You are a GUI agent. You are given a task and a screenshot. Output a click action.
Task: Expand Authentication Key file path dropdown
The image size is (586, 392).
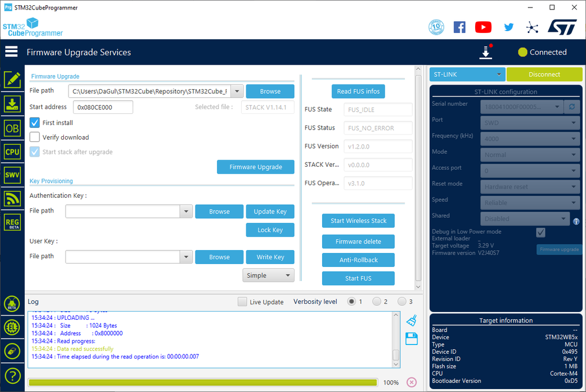(x=186, y=211)
